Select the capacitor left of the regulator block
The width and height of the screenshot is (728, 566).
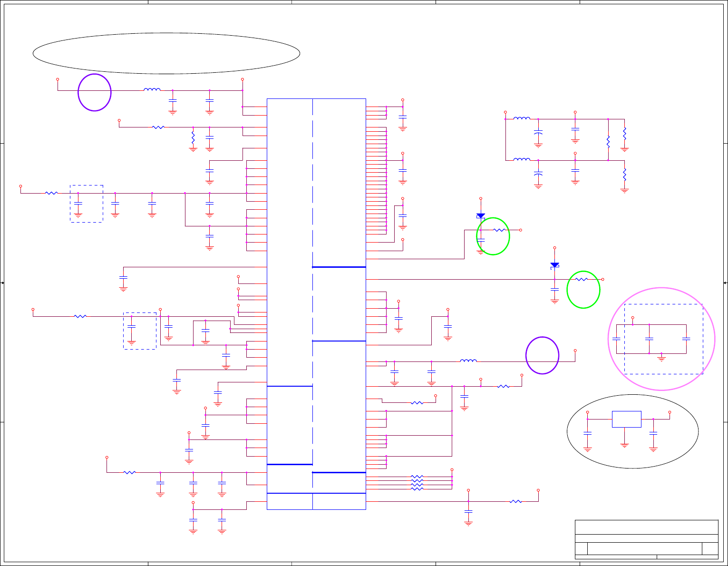[x=588, y=433]
